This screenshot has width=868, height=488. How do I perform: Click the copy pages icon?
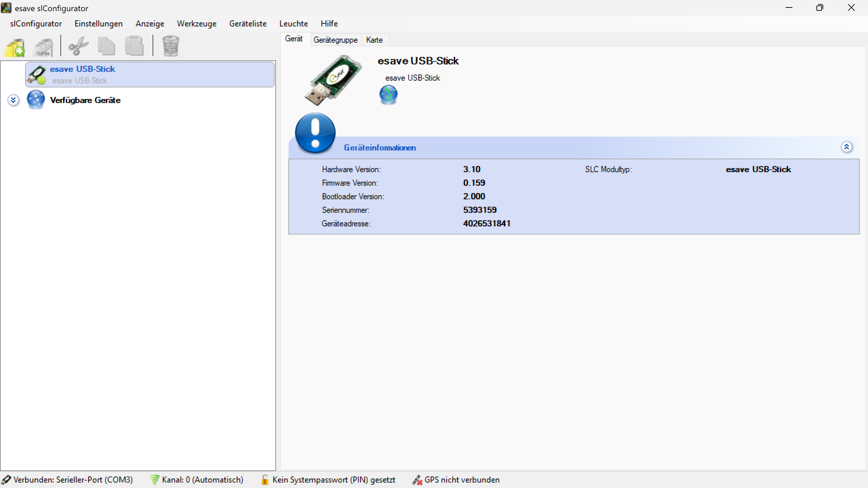pyautogui.click(x=106, y=46)
